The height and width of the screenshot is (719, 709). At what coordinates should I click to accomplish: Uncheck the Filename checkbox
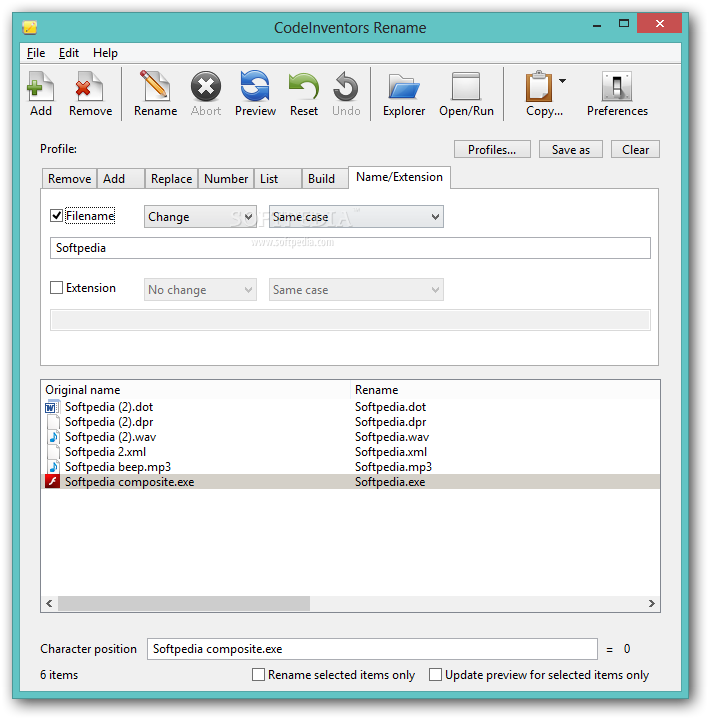(56, 216)
